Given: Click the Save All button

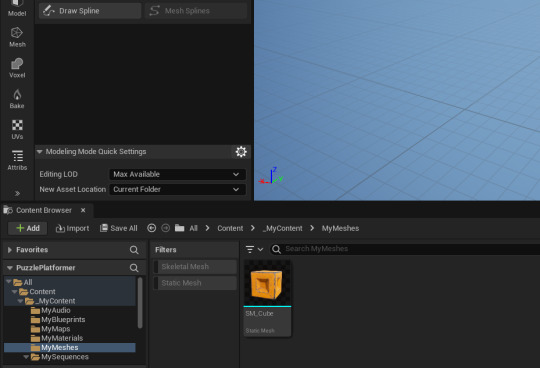Looking at the screenshot, I should coord(118,228).
